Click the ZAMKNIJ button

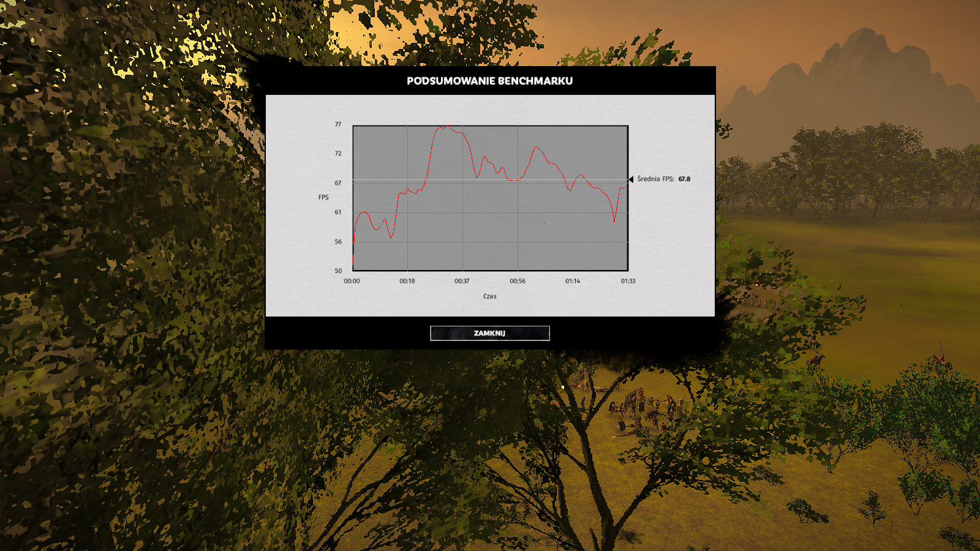point(489,333)
